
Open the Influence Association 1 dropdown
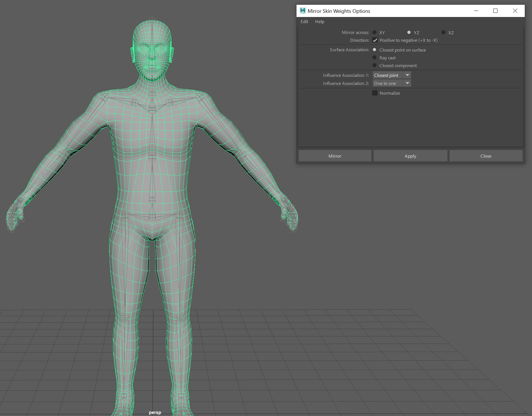tap(407, 75)
